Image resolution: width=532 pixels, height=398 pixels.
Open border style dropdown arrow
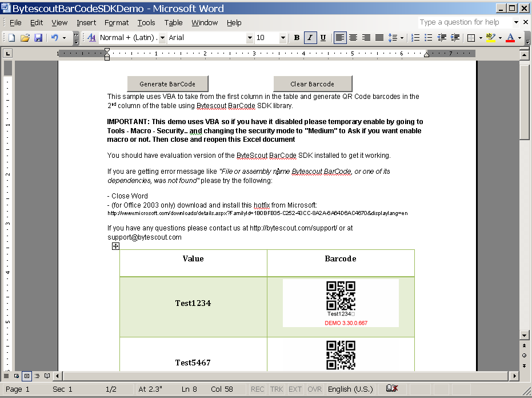click(x=481, y=38)
